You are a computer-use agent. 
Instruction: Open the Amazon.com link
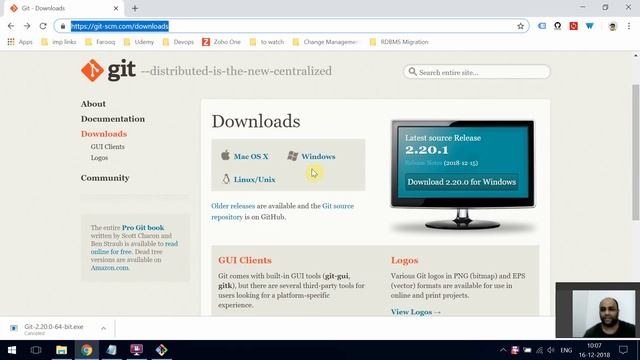pos(109,268)
